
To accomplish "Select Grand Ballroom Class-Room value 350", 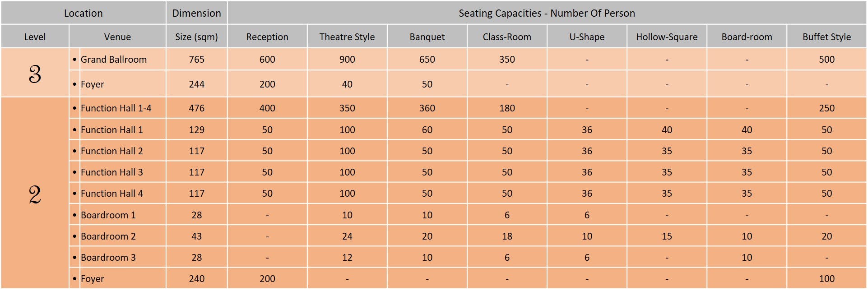I will [507, 59].
